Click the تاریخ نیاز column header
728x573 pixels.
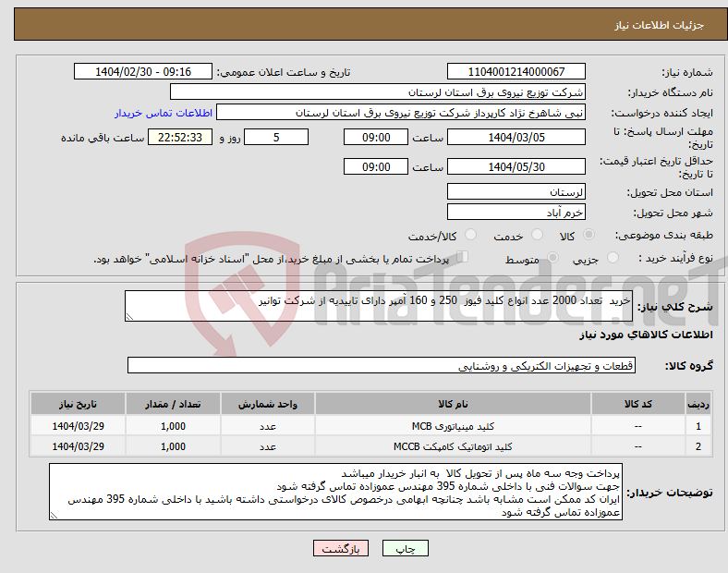78,404
